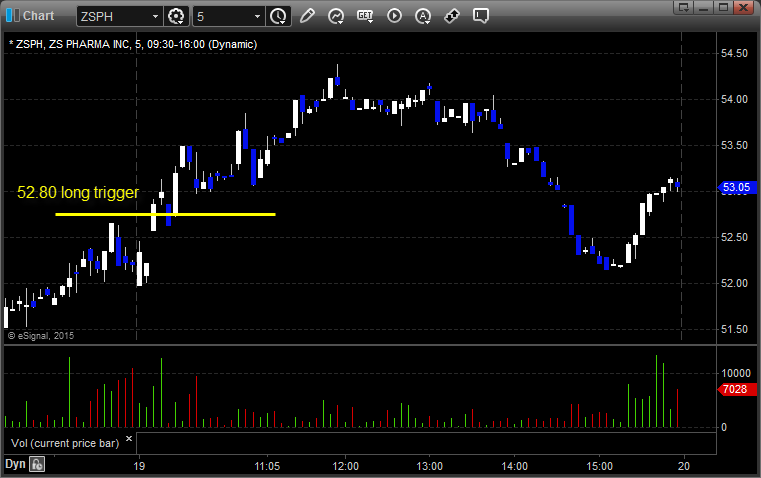Click the trading arrows icon

[x=452, y=16]
